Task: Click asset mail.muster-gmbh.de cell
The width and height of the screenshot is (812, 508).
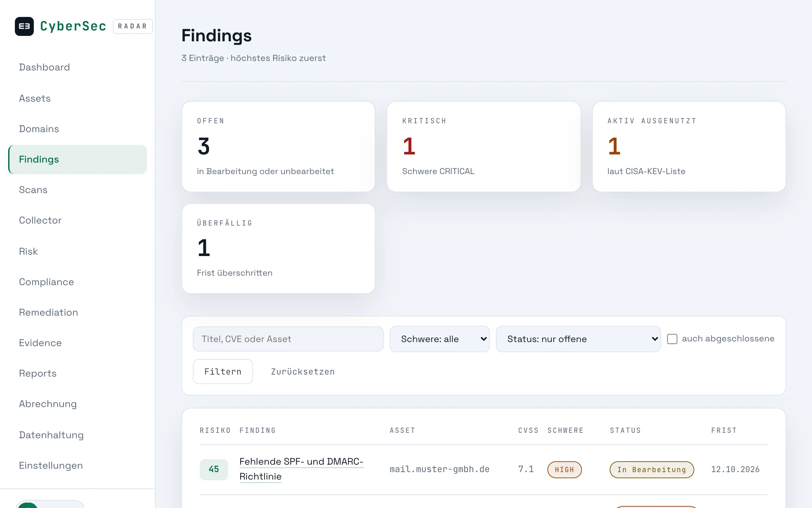Action: coord(440,469)
